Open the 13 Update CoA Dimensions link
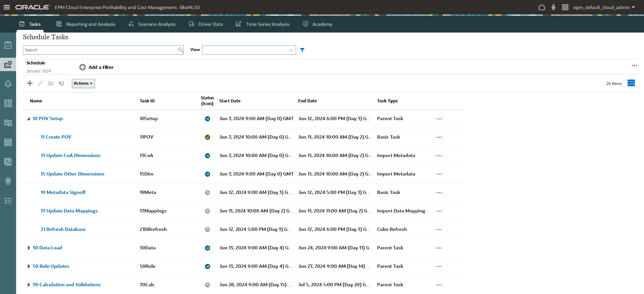 pyautogui.click(x=71, y=155)
